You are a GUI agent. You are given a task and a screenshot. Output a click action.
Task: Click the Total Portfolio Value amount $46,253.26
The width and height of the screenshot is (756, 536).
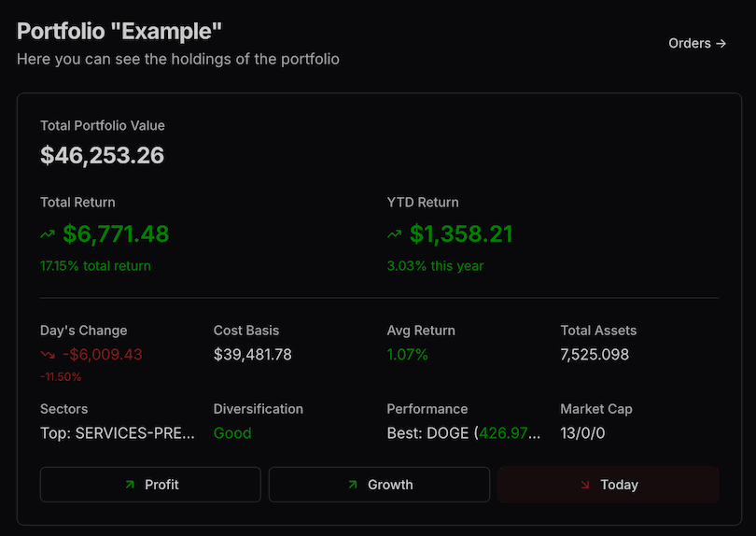pyautogui.click(x=102, y=155)
